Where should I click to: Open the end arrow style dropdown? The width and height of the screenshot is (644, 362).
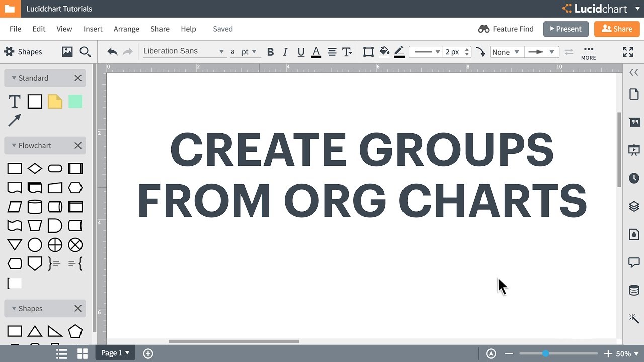(541, 52)
